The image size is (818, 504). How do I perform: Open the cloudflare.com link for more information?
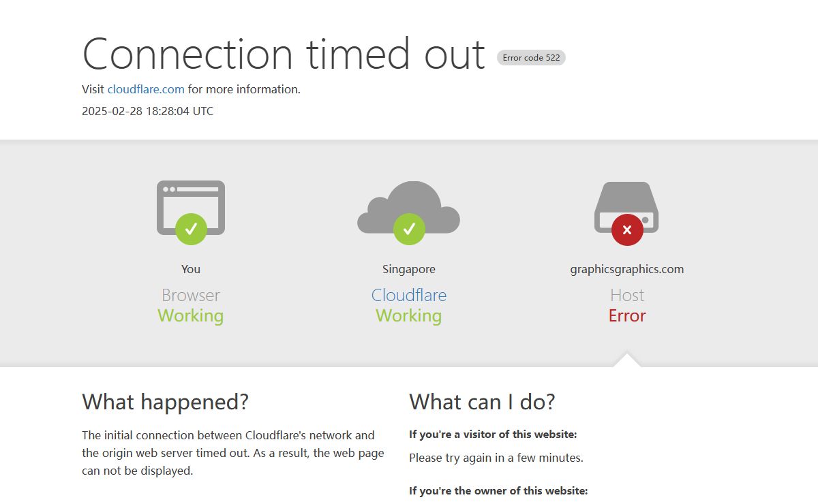pos(146,89)
